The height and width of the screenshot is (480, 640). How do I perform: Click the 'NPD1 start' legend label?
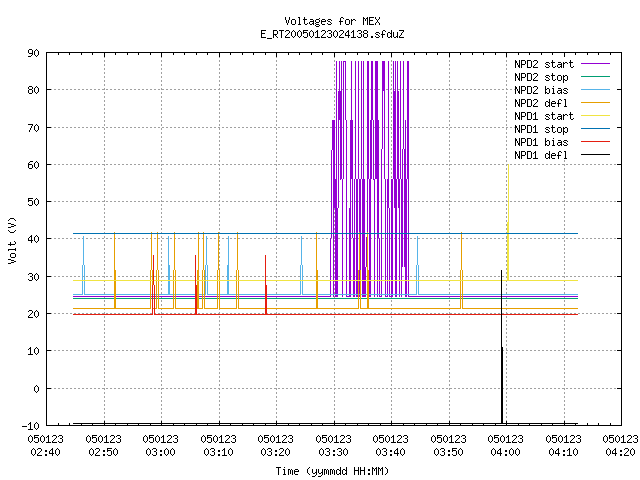tap(544, 116)
